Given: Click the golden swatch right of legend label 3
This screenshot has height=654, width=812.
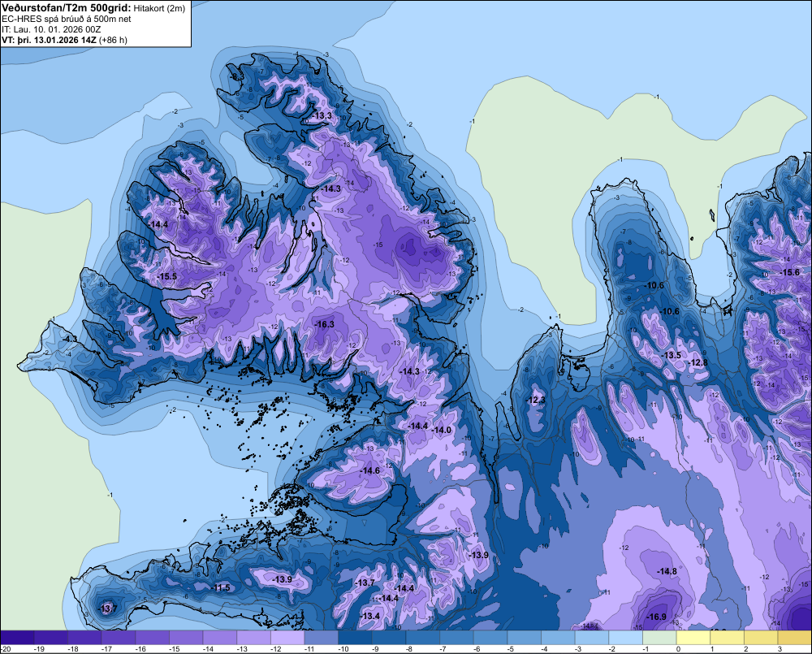Looking at the screenshot, I should (794, 638).
